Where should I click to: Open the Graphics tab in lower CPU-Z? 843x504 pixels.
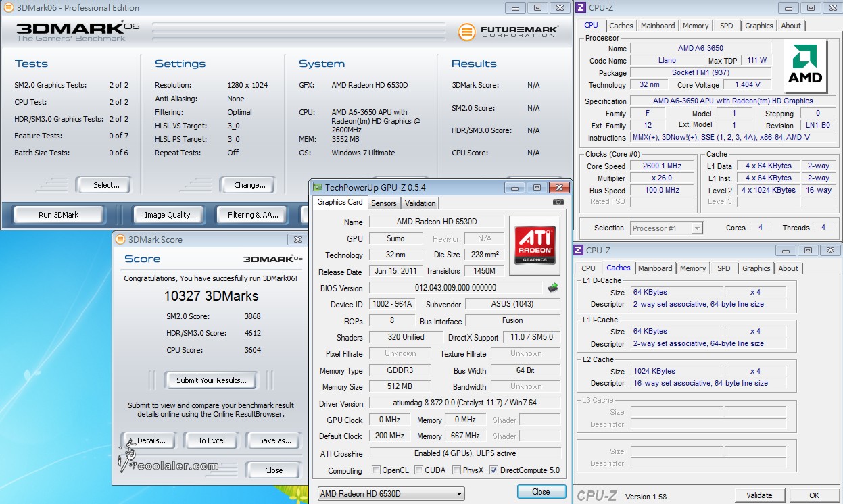[756, 268]
